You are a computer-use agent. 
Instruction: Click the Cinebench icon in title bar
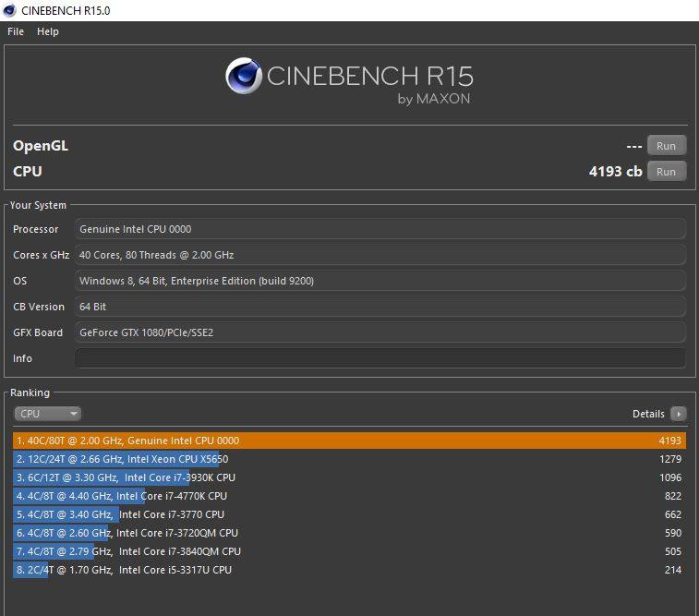[x=9, y=10]
